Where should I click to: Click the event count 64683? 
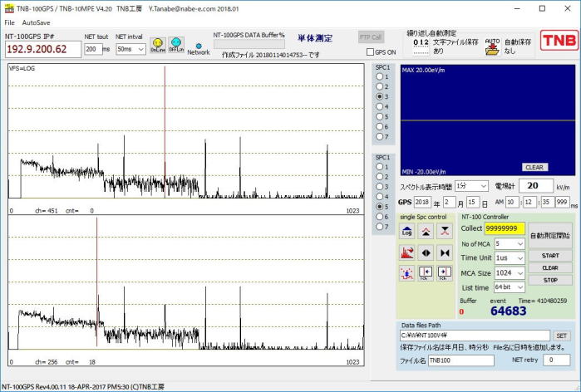509,311
